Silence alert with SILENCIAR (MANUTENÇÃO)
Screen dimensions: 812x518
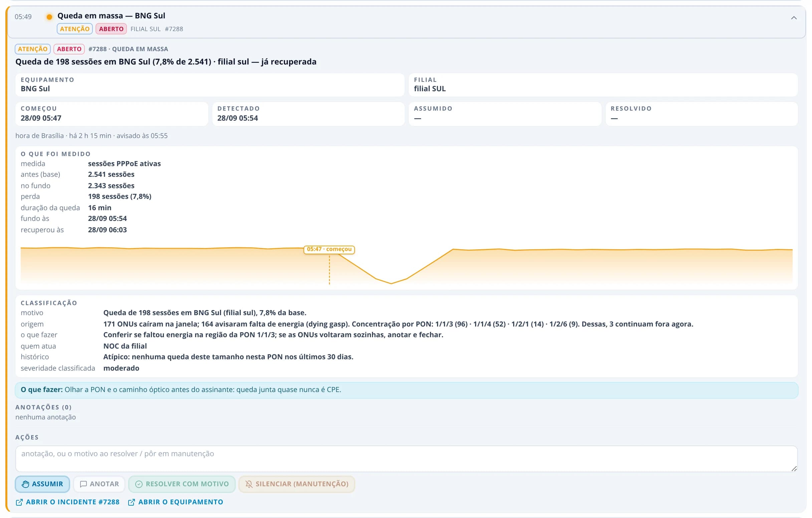pos(297,484)
